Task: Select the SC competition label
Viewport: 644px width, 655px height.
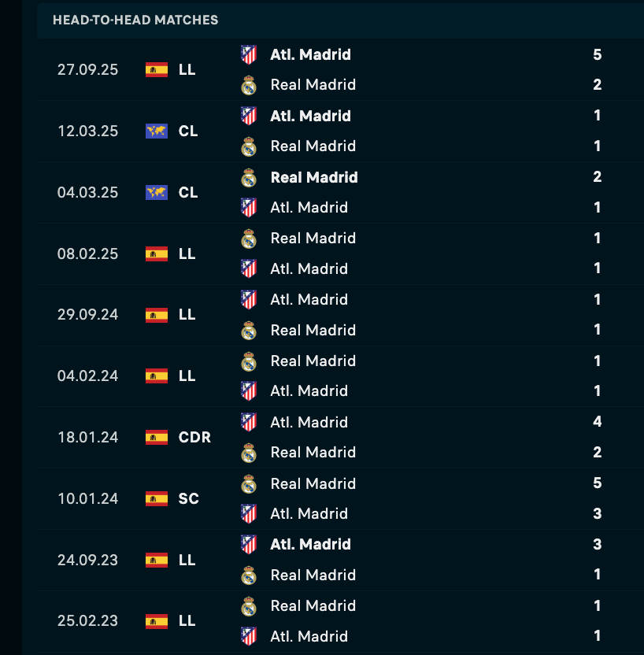Action: pos(189,498)
